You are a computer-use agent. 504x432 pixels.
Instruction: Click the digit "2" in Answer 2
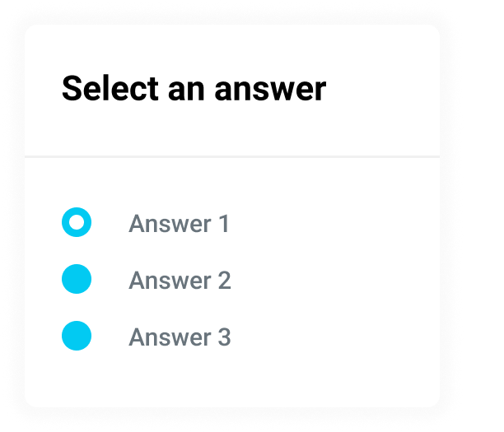click(x=223, y=281)
